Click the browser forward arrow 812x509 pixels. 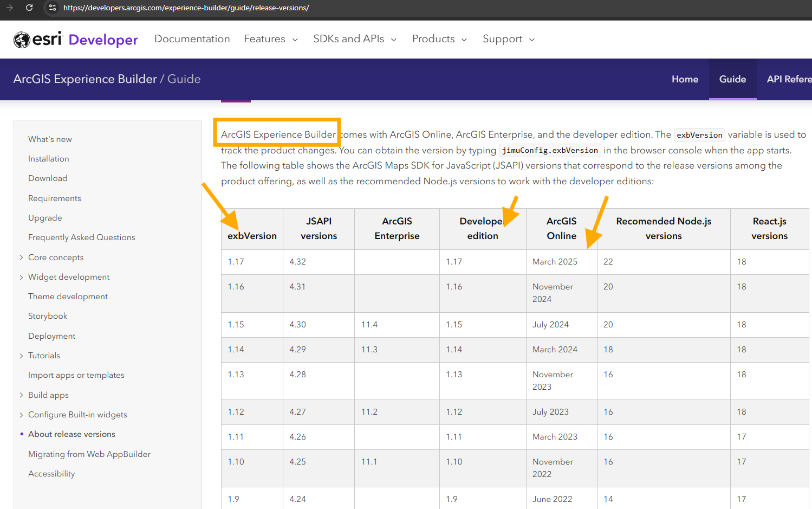9,8
